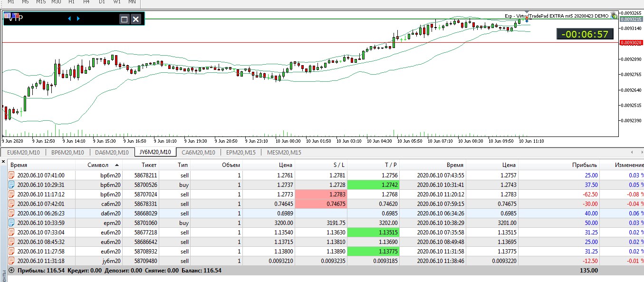Screen dimensions: 644x282
Task: Sort by the Тикет column header
Action: tap(141, 165)
